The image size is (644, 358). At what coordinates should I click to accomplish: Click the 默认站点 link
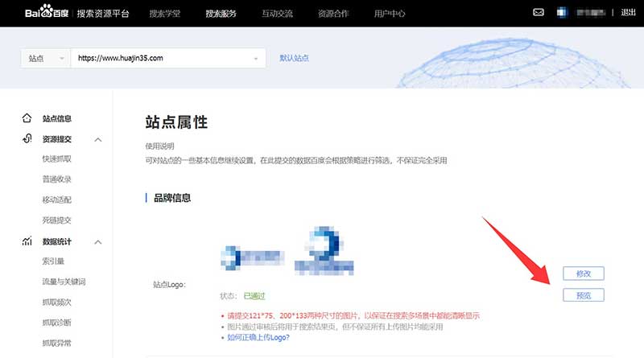pyautogui.click(x=294, y=58)
